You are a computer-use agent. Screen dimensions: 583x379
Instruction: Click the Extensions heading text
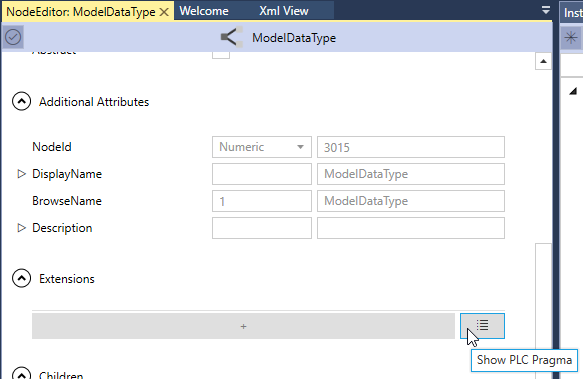tap(67, 279)
